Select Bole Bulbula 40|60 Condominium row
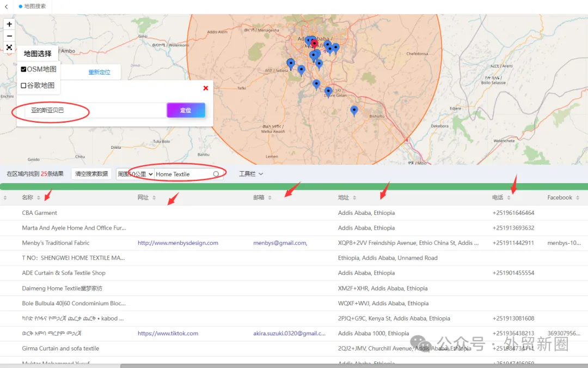588x368 pixels. point(74,304)
